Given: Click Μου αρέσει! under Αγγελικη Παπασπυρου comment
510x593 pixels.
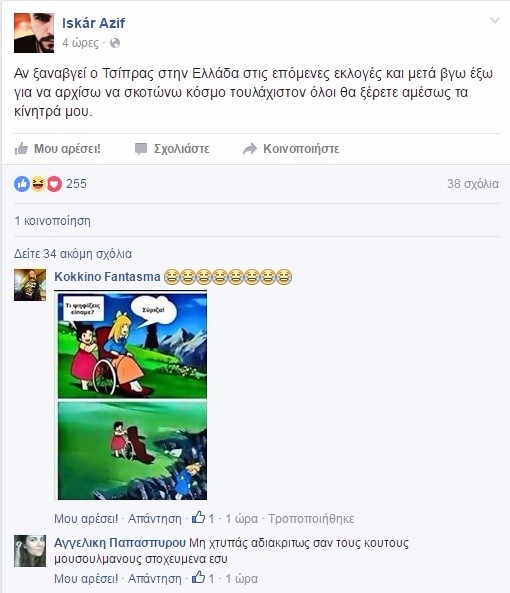Looking at the screenshot, I should (86, 579).
